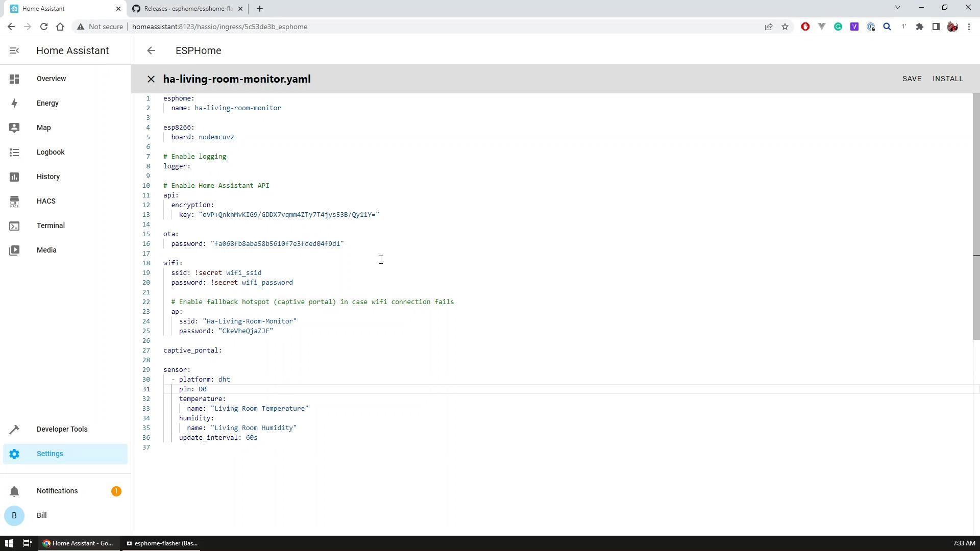Go back using ESPHome header arrow
The height and width of the screenshot is (551, 980).
coord(151,51)
